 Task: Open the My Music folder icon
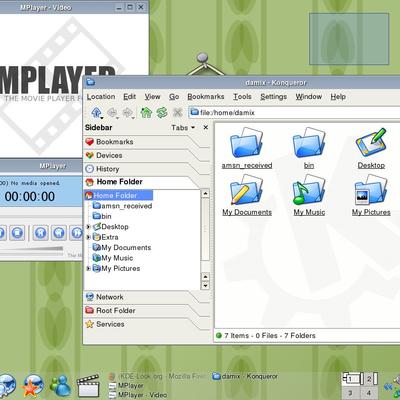click(x=309, y=190)
